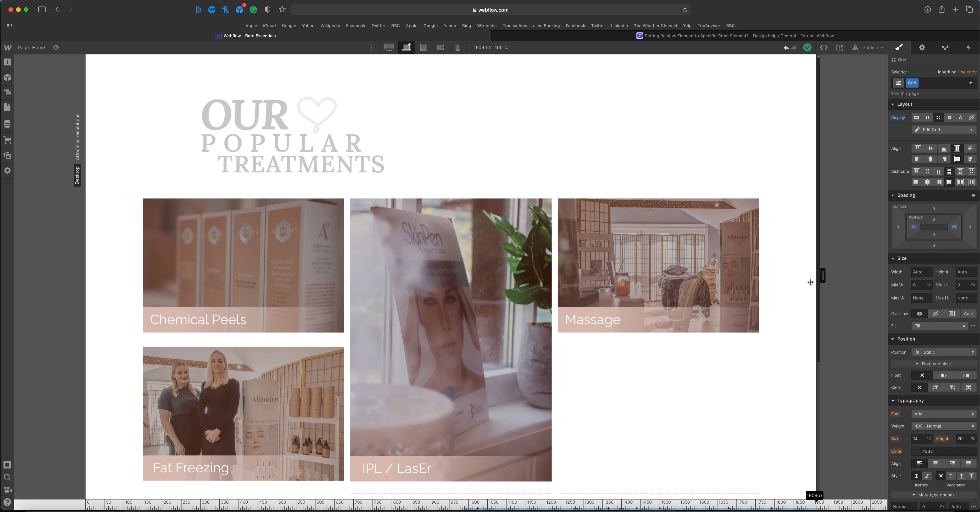Image resolution: width=980 pixels, height=512 pixels.
Task: Open the Assets images panel
Action: pos(8,155)
